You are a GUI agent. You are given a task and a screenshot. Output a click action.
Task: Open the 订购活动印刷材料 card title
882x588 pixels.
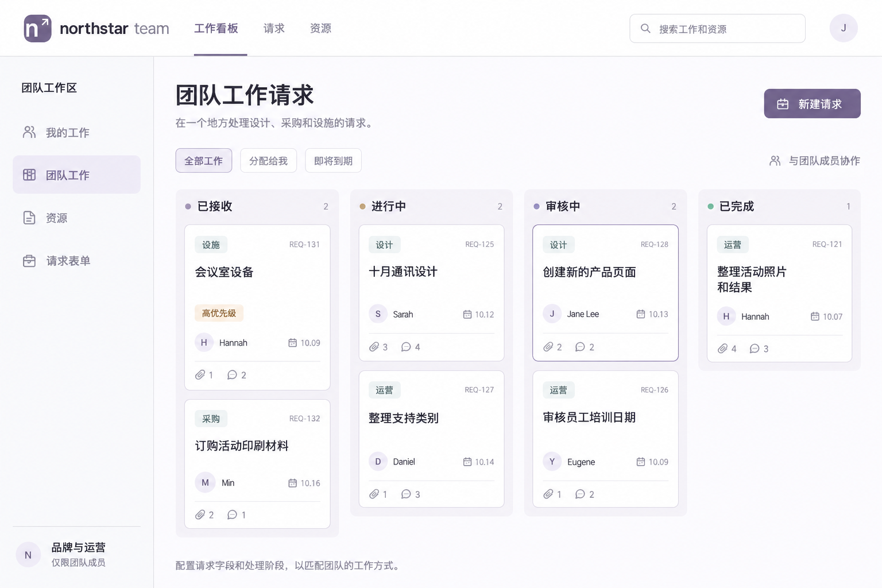242,446
